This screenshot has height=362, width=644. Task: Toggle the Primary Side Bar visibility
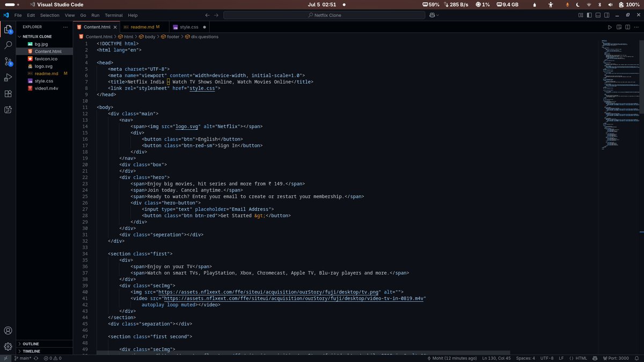(x=589, y=15)
